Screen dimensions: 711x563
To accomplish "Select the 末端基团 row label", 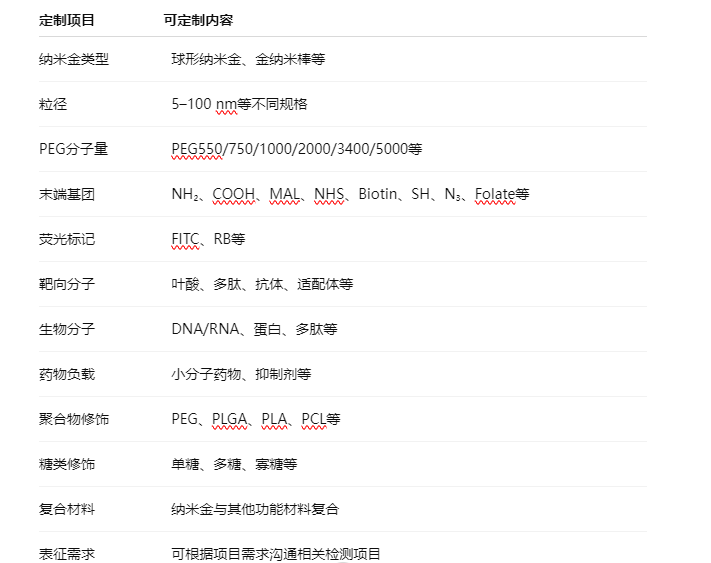I will (x=67, y=194).
